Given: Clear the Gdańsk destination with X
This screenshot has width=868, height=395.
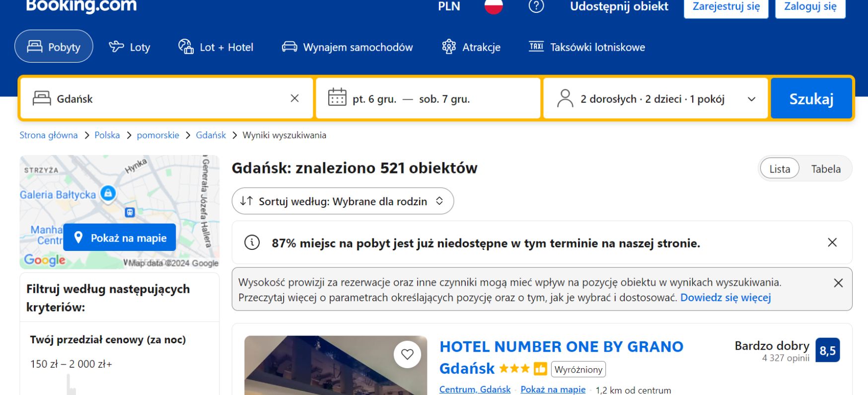Looking at the screenshot, I should tap(294, 98).
